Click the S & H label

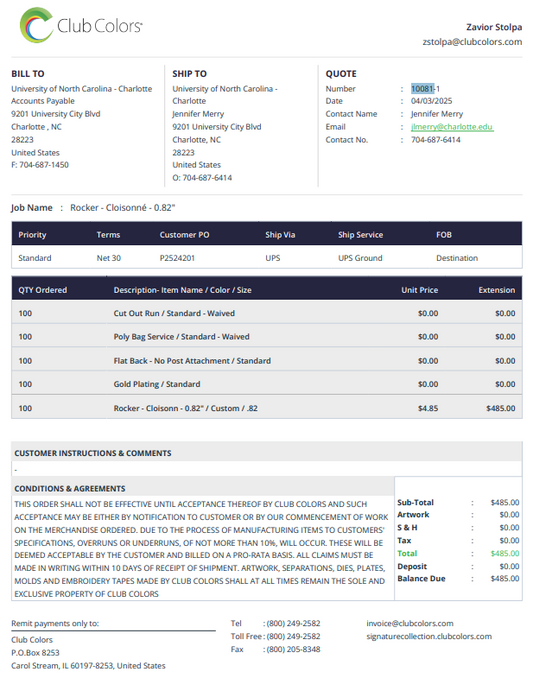pyautogui.click(x=407, y=527)
